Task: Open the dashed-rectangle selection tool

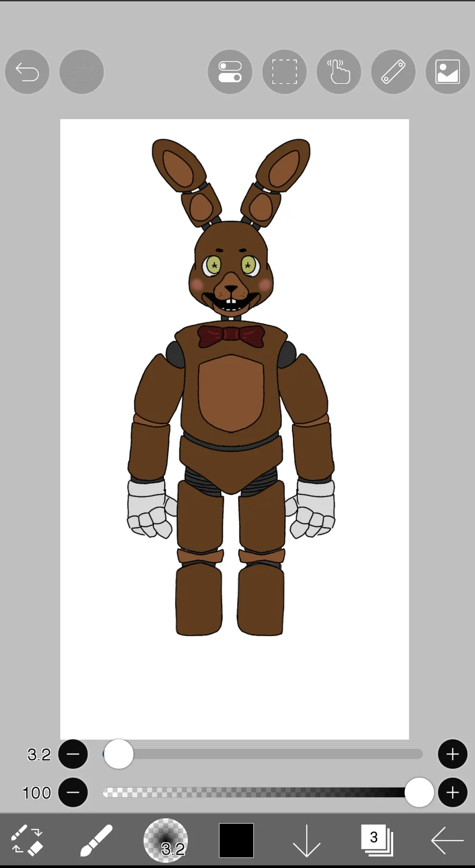Action: [x=284, y=72]
